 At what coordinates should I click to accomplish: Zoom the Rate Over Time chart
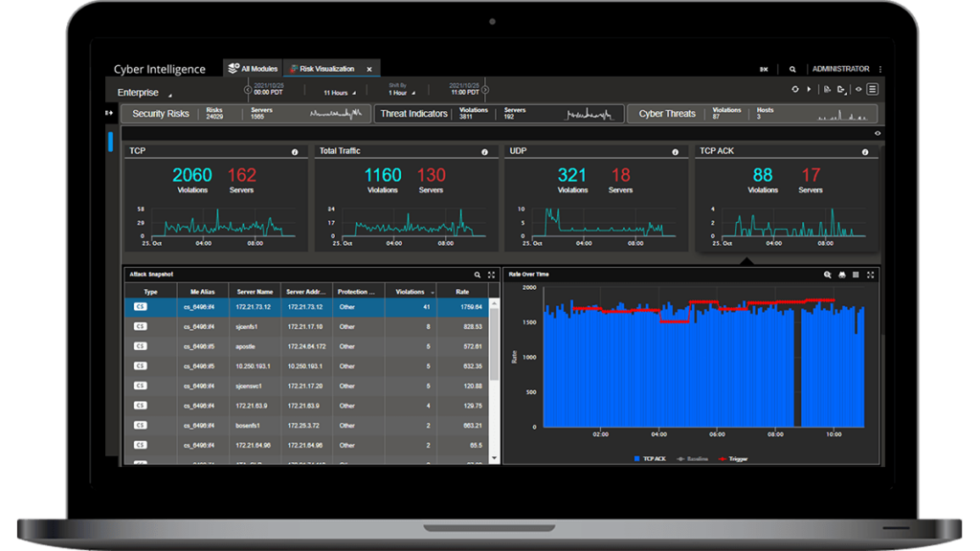828,275
